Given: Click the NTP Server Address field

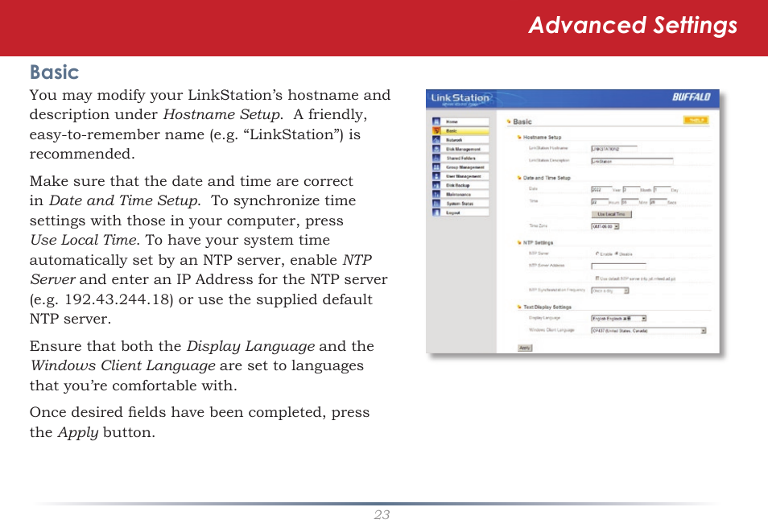Looking at the screenshot, I should pyautogui.click(x=618, y=266).
